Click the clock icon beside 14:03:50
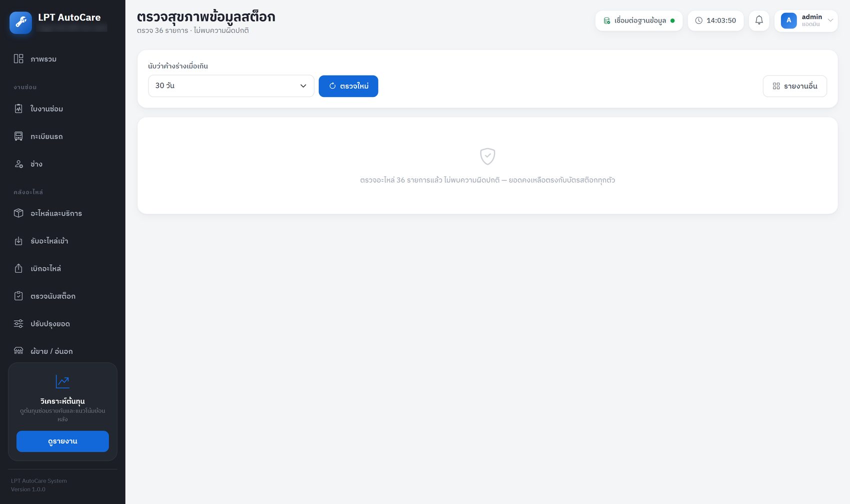This screenshot has width=850, height=504. pos(699,20)
